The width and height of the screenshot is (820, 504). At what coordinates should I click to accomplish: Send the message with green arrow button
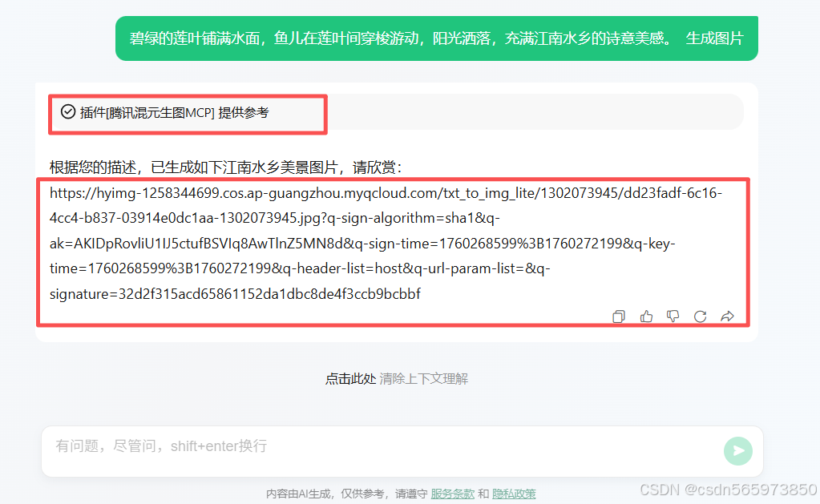[x=738, y=450]
